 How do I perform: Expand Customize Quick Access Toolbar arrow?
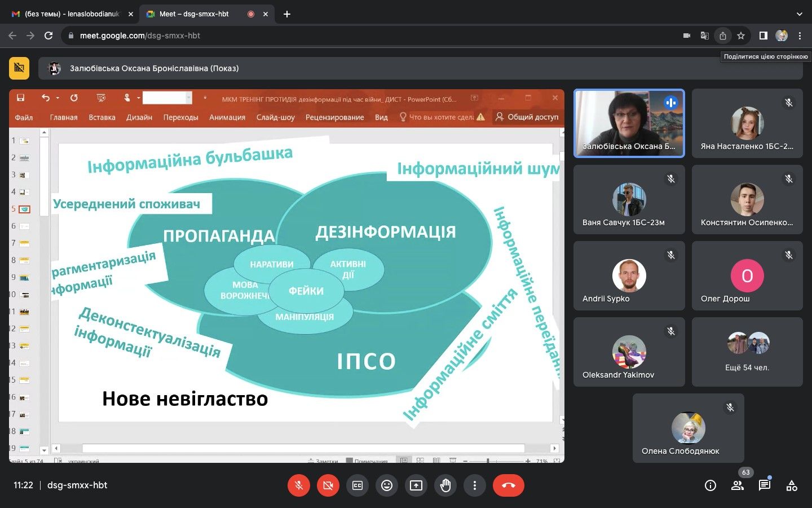[205, 98]
